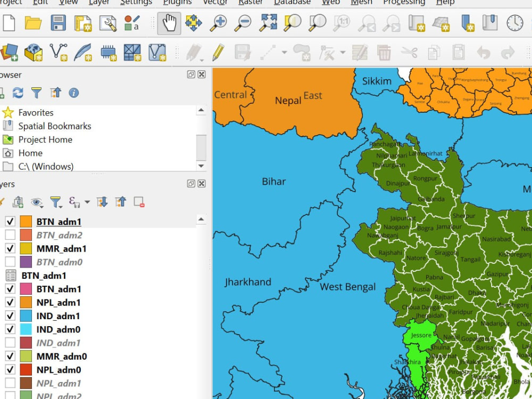Open the Vector menu
The image size is (532, 399).
[x=215, y=2]
